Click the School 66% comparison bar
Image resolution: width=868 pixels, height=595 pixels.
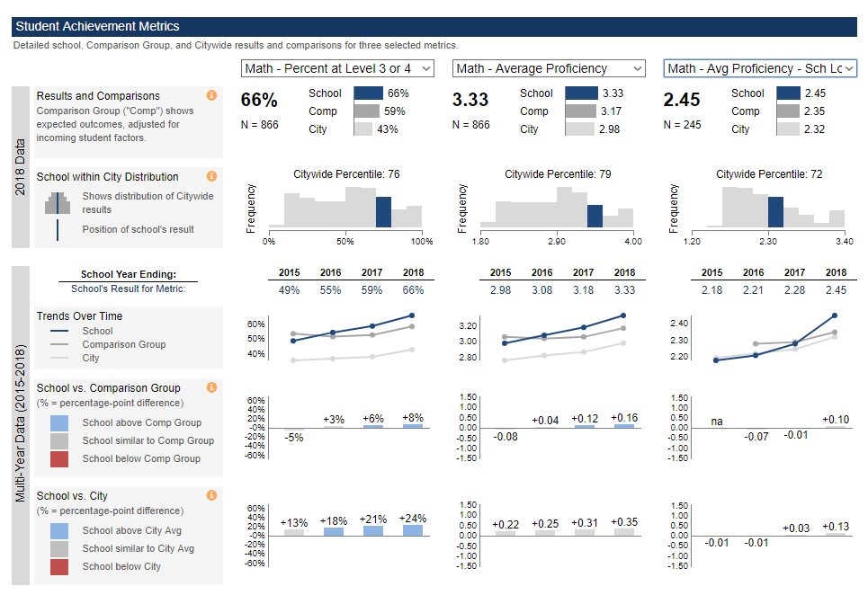pos(369,93)
